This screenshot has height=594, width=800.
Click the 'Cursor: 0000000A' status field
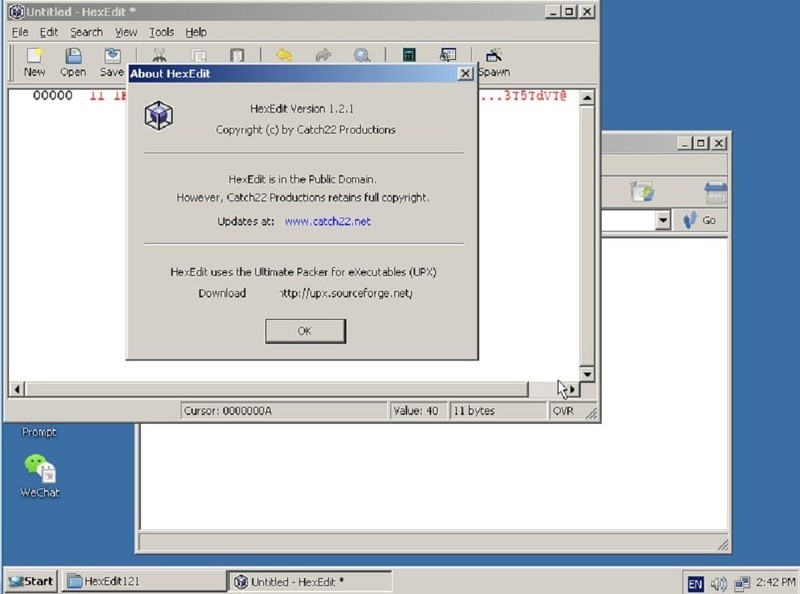284,411
